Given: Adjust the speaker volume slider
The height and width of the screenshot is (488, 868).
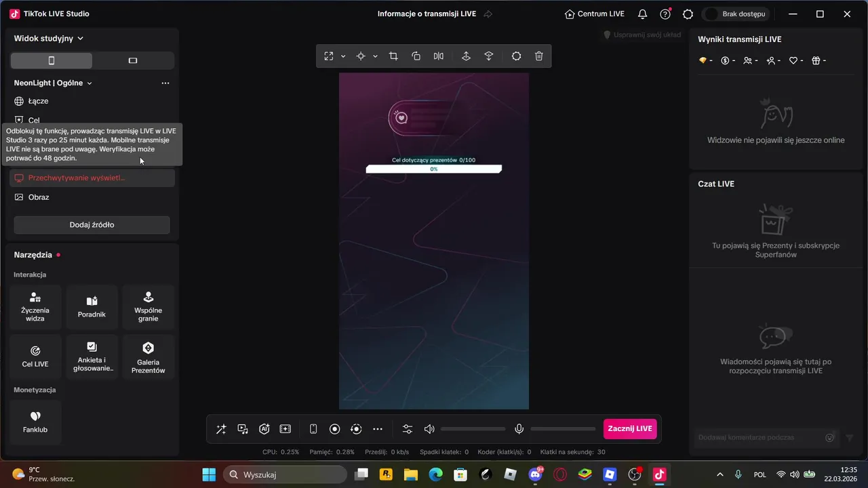Looking at the screenshot, I should coord(473,429).
